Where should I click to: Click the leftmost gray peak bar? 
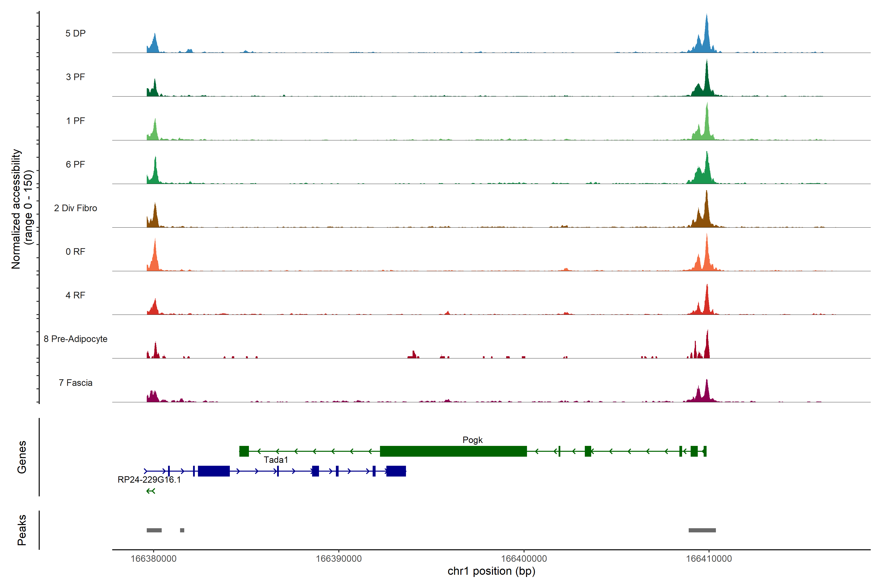[x=154, y=530]
